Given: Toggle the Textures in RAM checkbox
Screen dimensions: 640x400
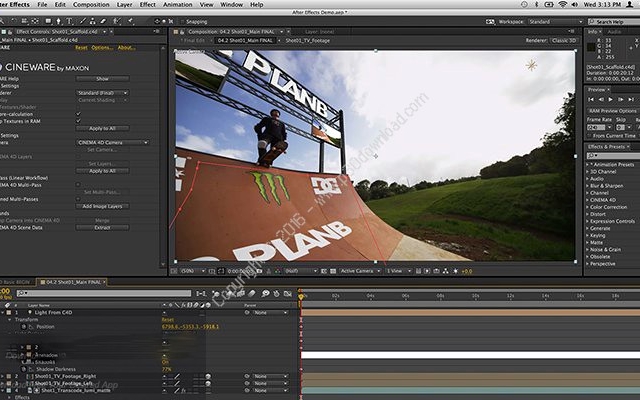Looking at the screenshot, I should (78, 121).
